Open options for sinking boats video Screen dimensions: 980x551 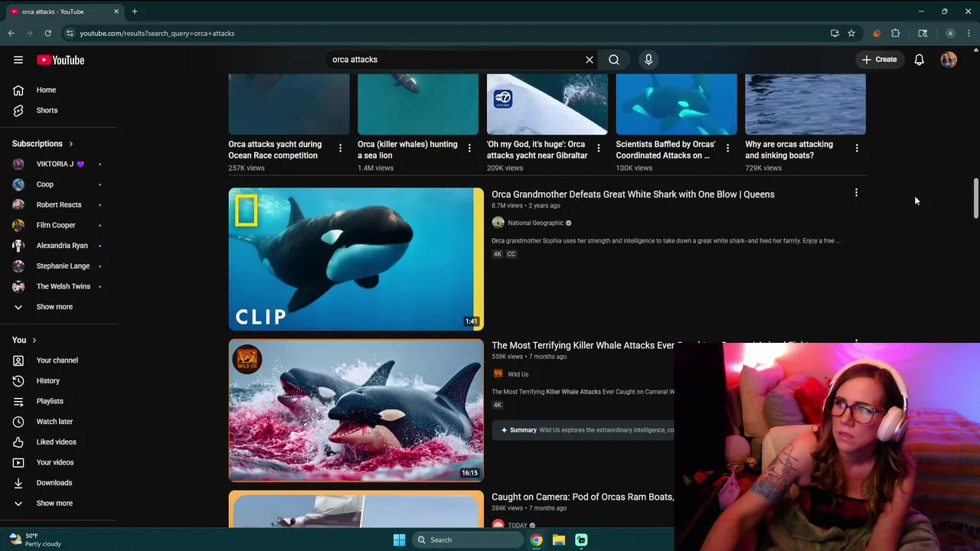pyautogui.click(x=857, y=148)
